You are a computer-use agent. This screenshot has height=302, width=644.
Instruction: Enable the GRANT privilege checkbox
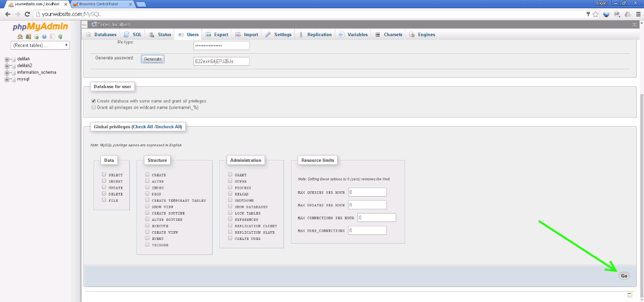pos(230,175)
